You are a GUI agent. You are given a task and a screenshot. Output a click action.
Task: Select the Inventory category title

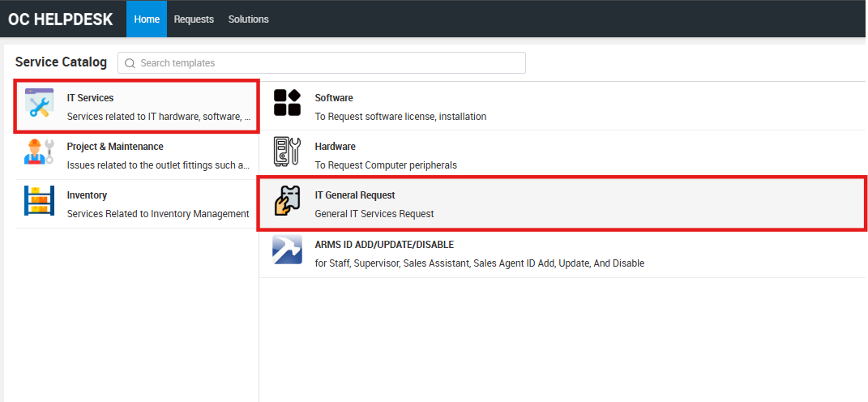coord(87,195)
